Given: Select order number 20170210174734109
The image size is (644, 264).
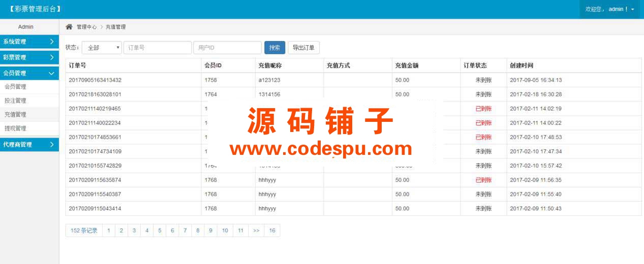Looking at the screenshot, I should (95, 151).
